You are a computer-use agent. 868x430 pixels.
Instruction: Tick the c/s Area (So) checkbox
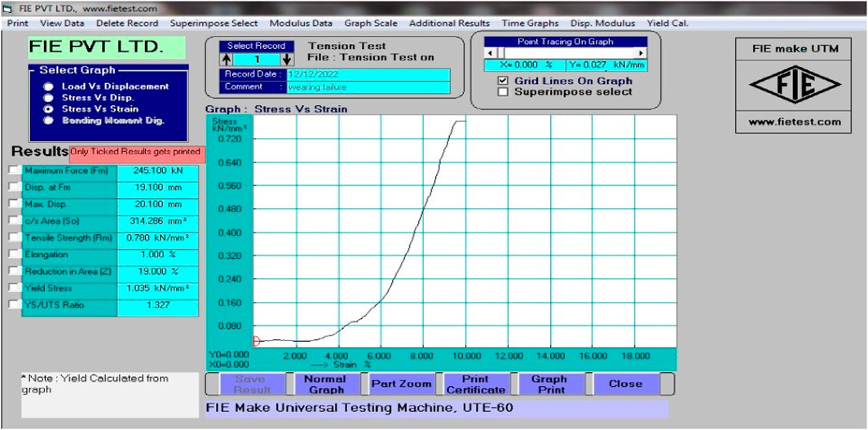tap(14, 220)
